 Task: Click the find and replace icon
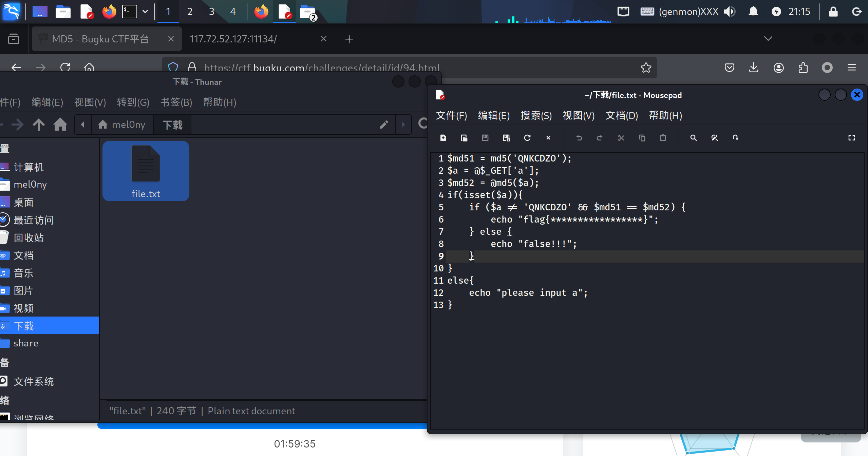coord(714,138)
